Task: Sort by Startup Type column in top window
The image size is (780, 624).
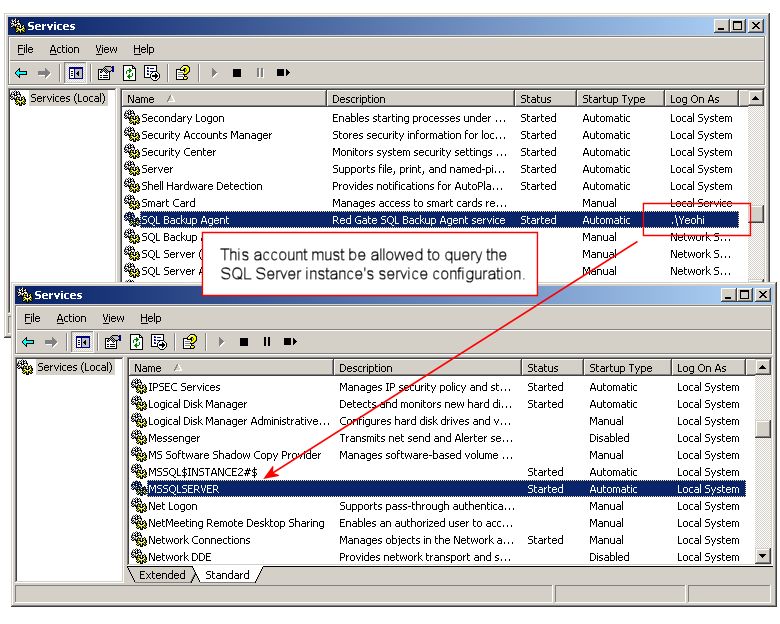Action: click(x=621, y=99)
